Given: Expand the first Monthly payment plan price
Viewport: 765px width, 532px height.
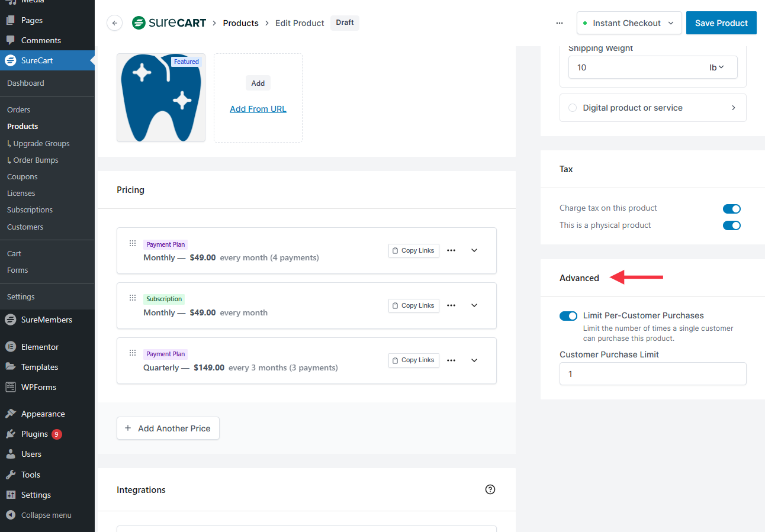Looking at the screenshot, I should click(474, 250).
